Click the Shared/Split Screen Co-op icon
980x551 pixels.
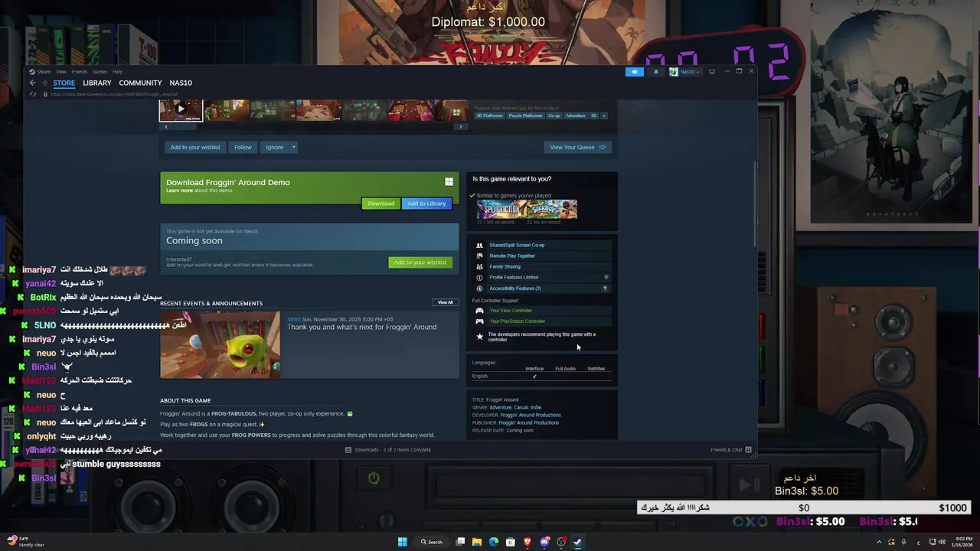coord(480,246)
